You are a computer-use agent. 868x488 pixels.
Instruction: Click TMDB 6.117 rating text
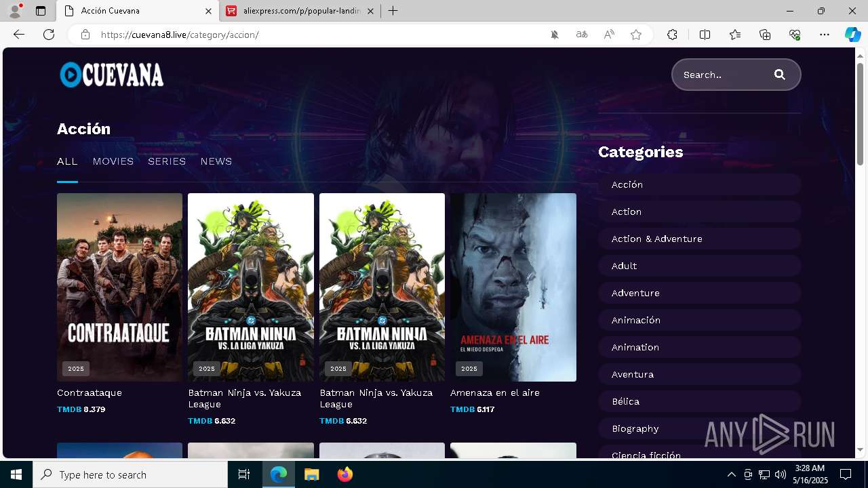pyautogui.click(x=473, y=409)
